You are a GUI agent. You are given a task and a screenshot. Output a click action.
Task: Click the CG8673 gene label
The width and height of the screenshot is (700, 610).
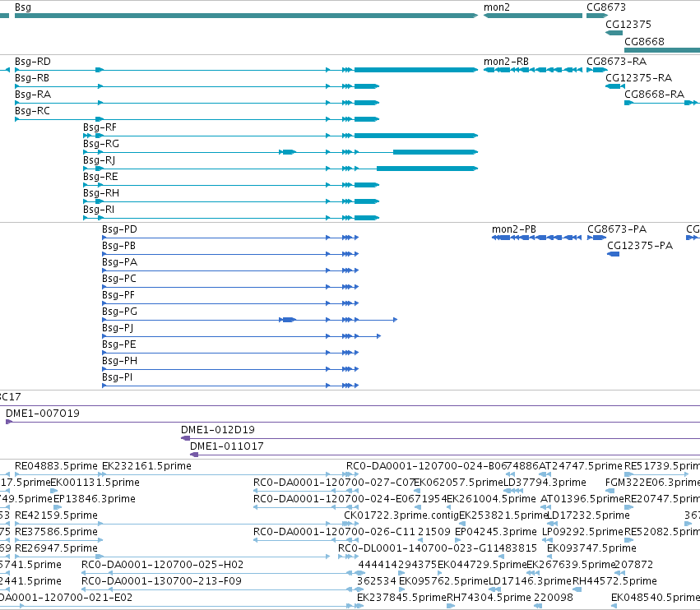pos(605,7)
